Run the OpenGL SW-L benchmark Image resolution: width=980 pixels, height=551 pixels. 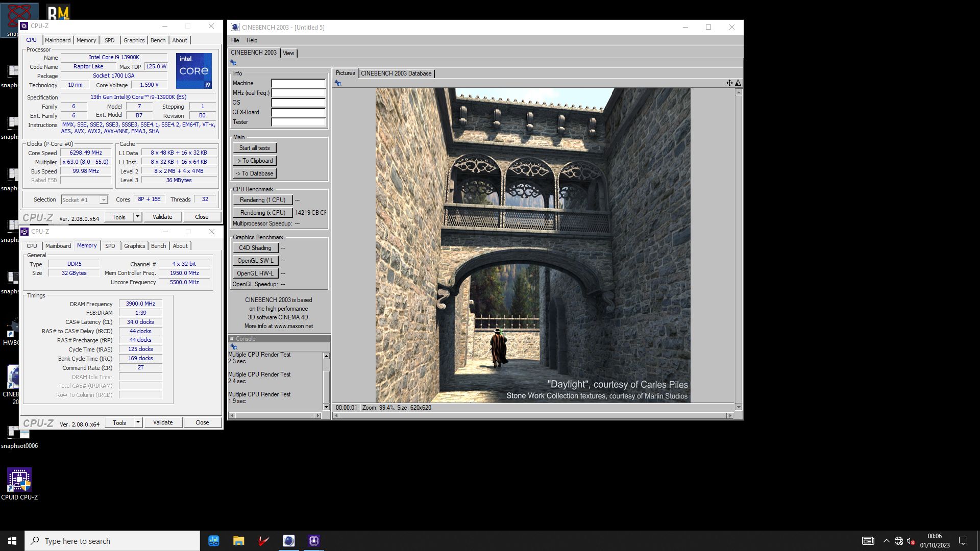(255, 261)
